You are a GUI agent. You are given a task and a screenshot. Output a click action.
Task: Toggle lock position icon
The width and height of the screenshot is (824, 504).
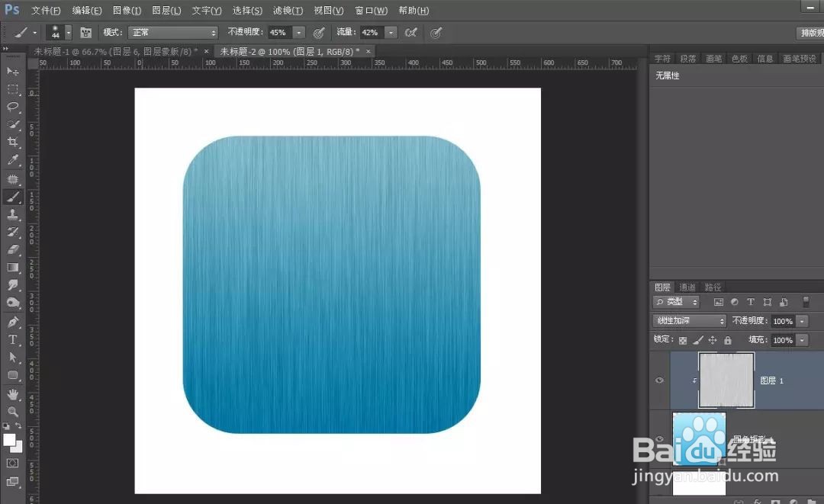coord(713,340)
